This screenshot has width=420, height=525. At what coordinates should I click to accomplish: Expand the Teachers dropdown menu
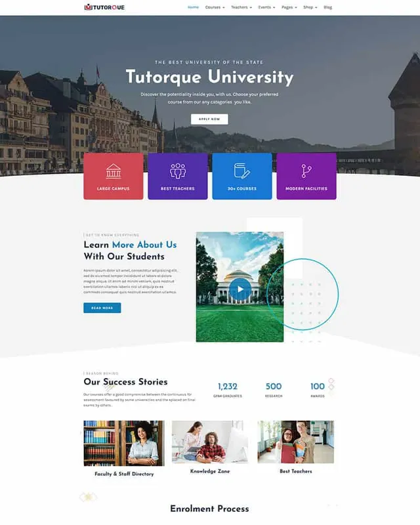point(241,7)
